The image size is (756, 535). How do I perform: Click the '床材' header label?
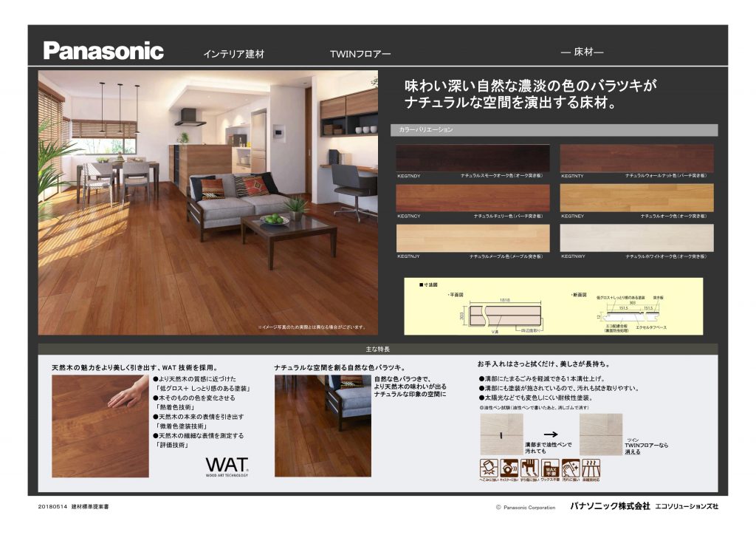pos(583,52)
